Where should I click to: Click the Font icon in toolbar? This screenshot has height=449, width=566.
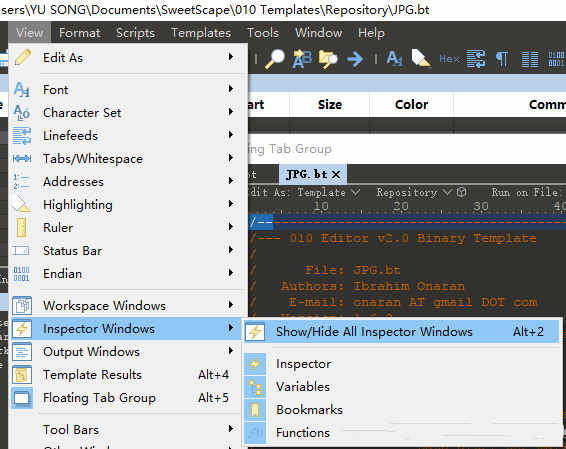tap(395, 58)
